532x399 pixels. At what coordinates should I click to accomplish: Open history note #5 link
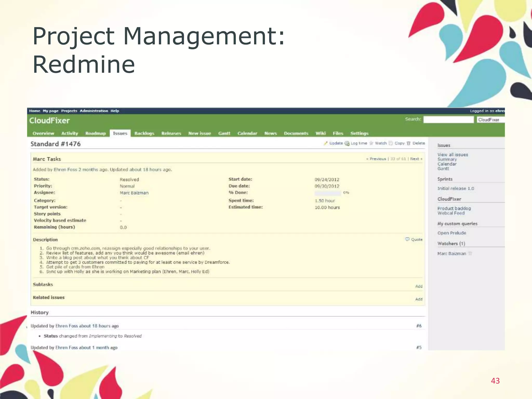419,348
